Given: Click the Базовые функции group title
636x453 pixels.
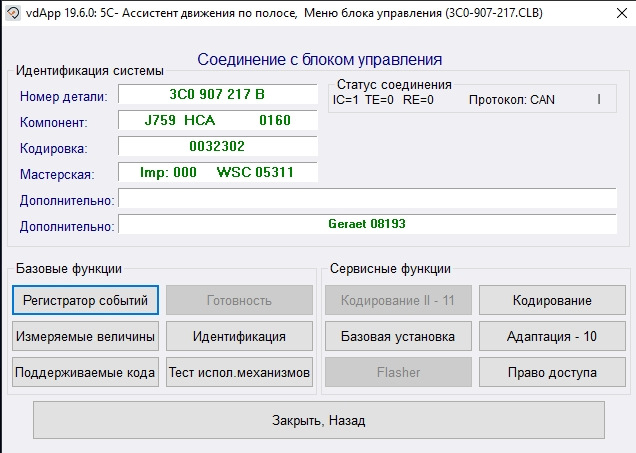Looking at the screenshot, I should coord(69,268).
